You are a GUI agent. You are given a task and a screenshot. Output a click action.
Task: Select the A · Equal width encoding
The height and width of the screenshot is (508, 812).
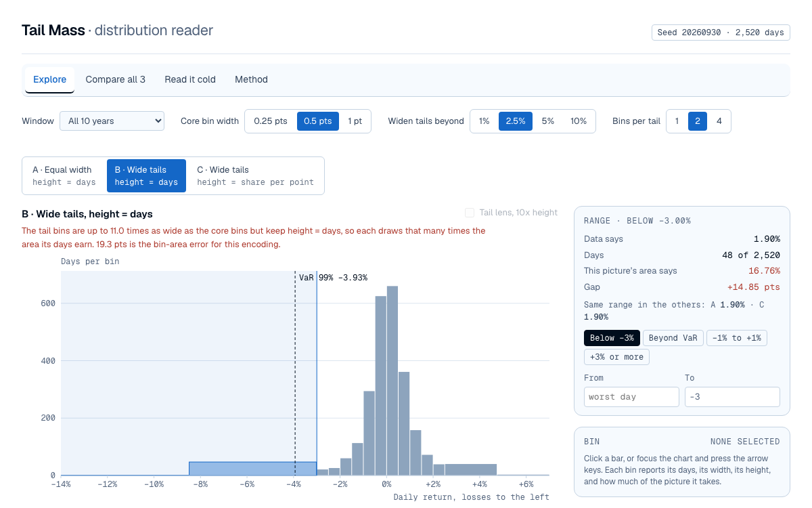click(x=64, y=175)
